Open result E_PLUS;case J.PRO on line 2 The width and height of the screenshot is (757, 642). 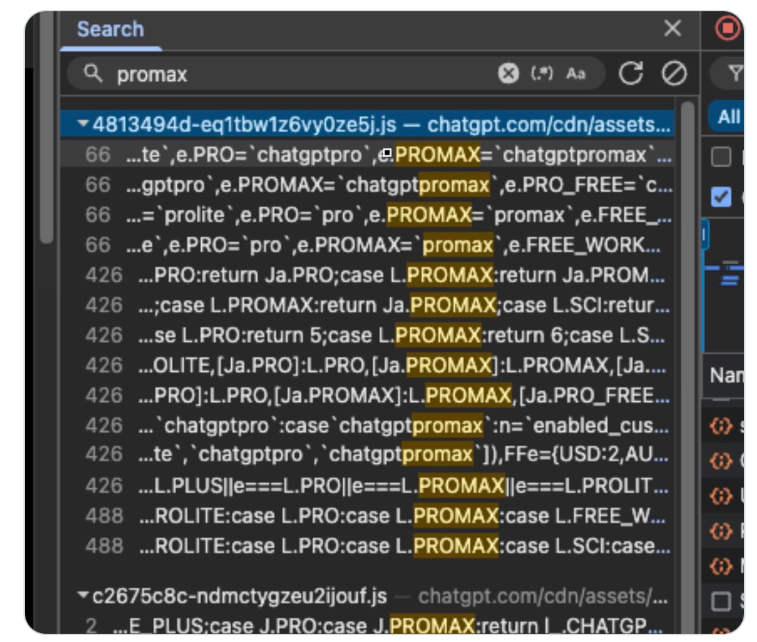coord(367,626)
